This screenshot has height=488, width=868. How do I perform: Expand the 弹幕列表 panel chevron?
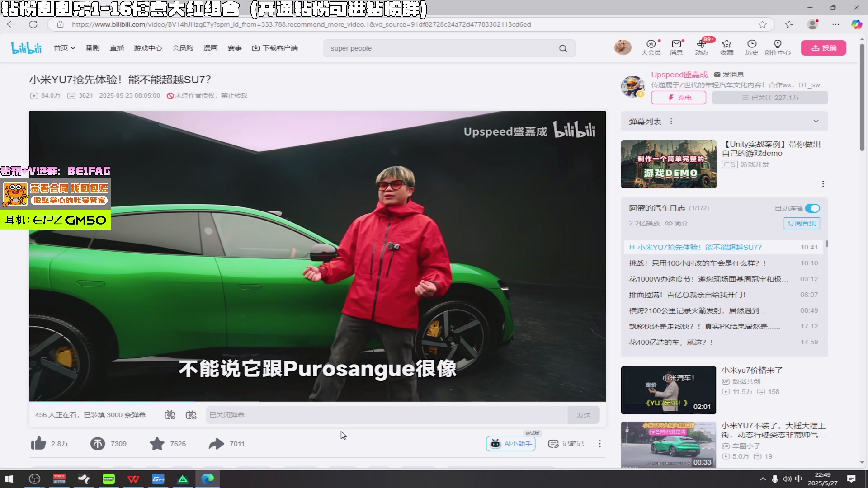click(x=816, y=121)
